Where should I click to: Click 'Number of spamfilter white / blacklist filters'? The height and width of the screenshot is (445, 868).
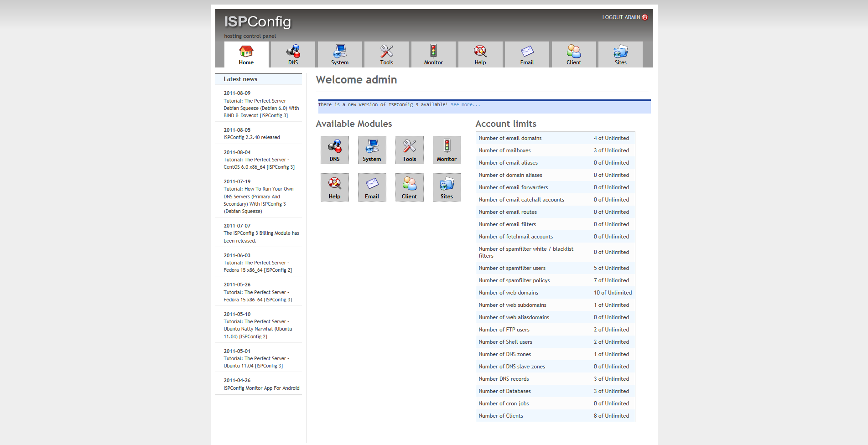click(x=526, y=252)
